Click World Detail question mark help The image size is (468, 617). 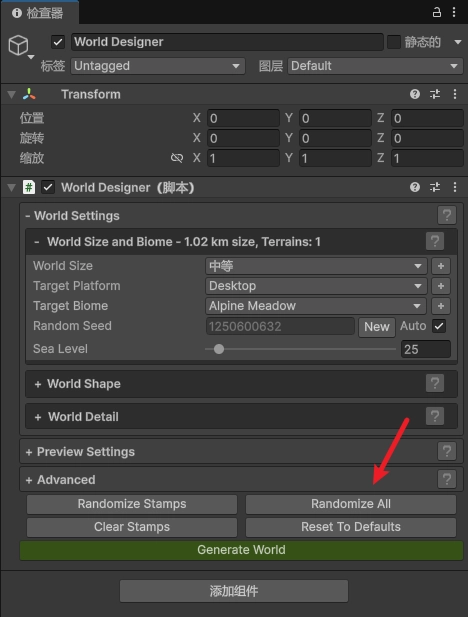click(435, 416)
